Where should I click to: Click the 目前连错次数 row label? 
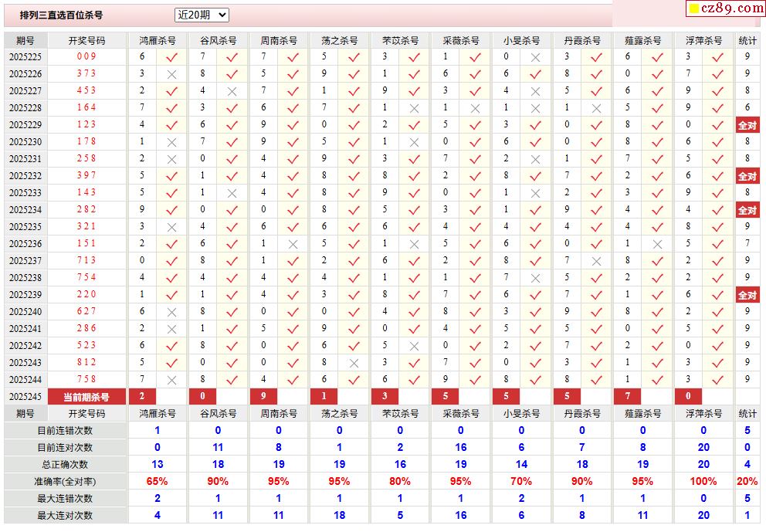[x=65, y=431]
